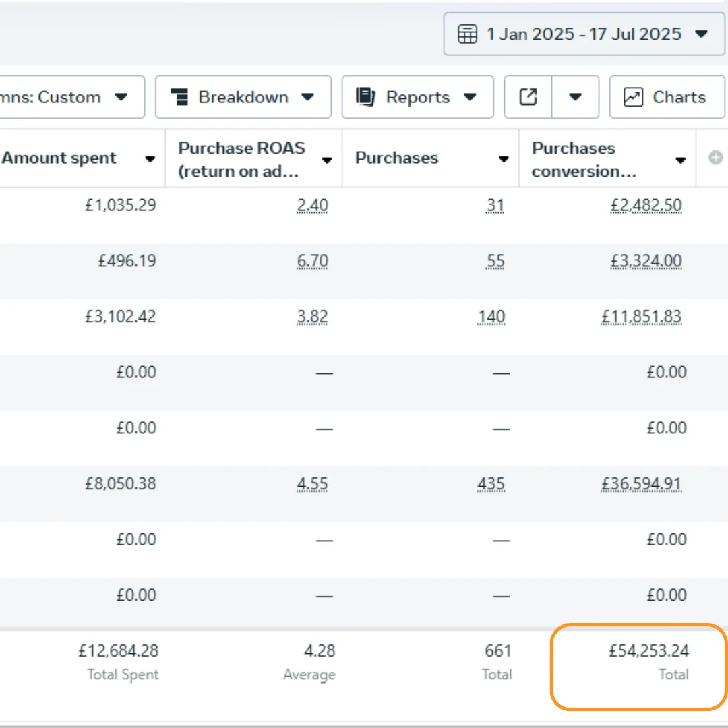This screenshot has width=728, height=728.
Task: Click total conversion value £54,253.24
Action: (649, 651)
